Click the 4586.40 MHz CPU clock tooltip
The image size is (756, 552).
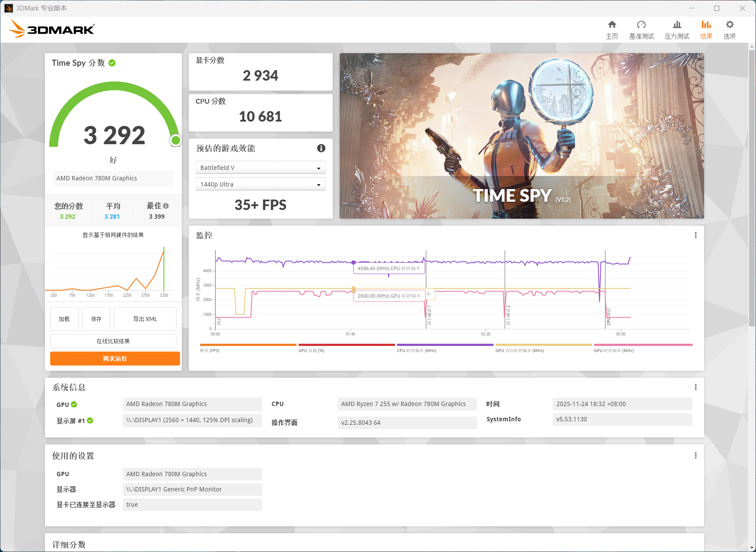click(x=389, y=268)
